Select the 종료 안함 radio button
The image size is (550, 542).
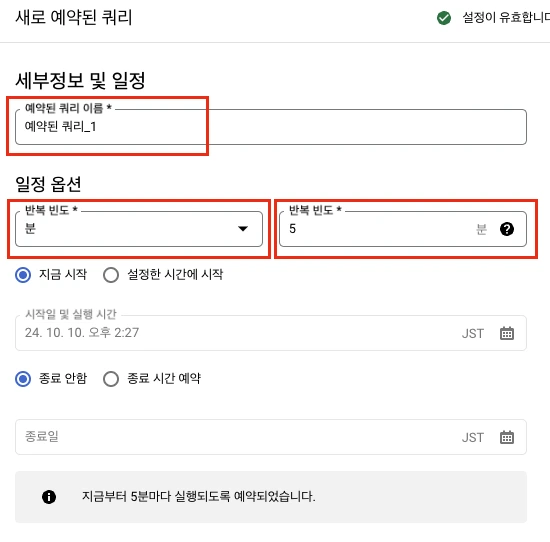point(23,379)
